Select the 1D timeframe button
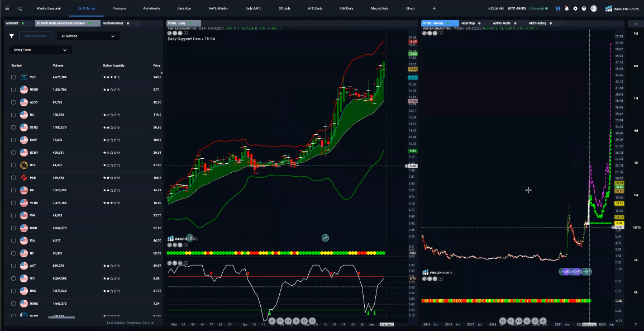Screen dimensions: 644x331 [636, 163]
